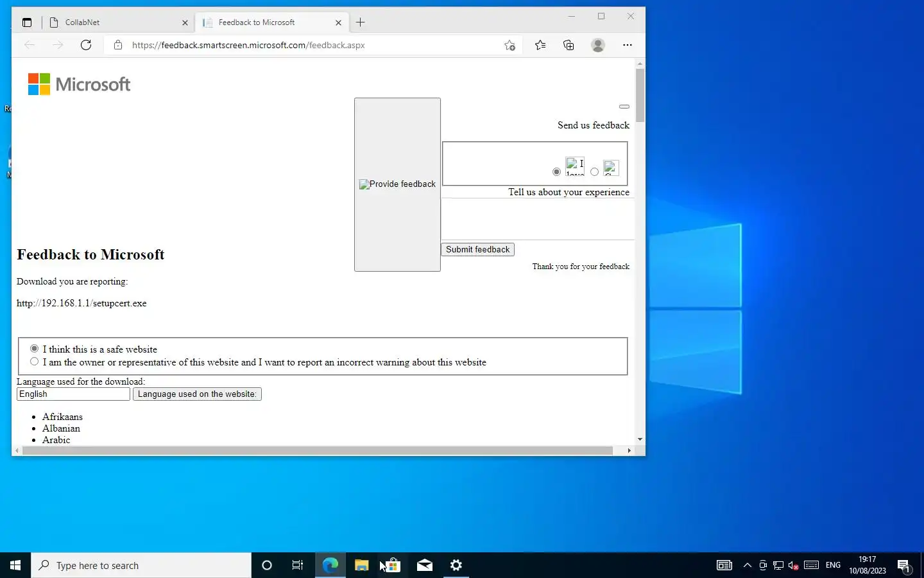The image size is (924, 578).
Task: Click the Provide feedback button
Action: coord(397,184)
